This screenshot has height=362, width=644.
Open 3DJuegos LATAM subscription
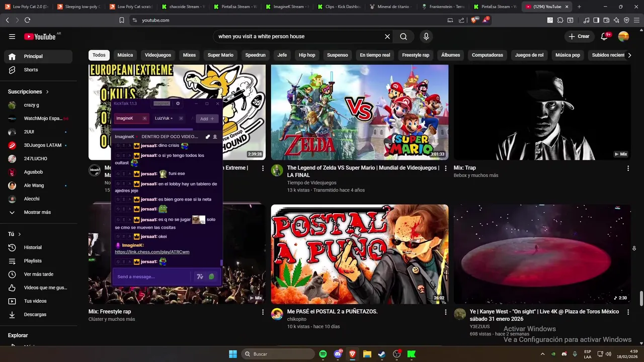tap(38, 145)
